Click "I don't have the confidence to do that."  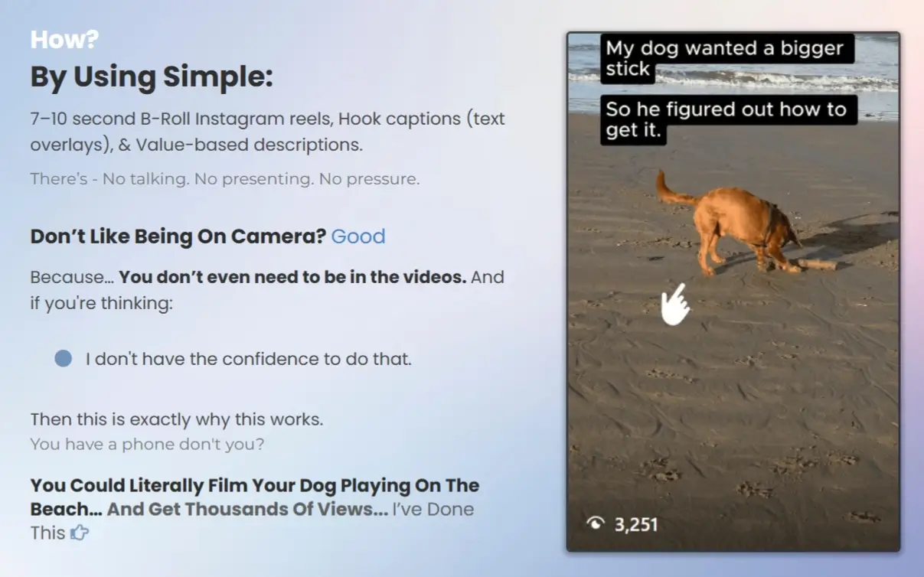pos(249,359)
